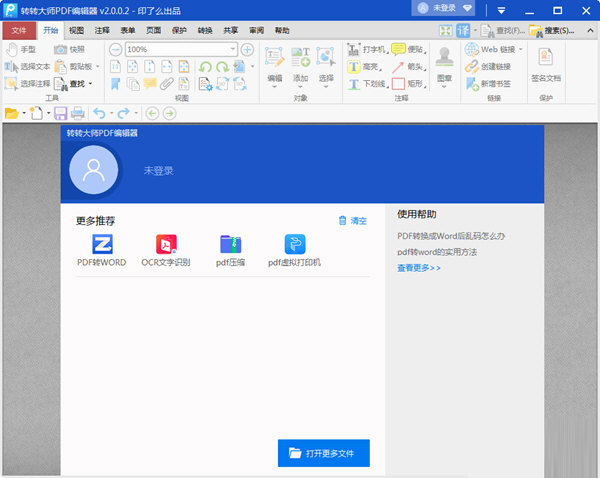Image resolution: width=600 pixels, height=478 pixels.
Task: Click the 打开更多文件 button
Action: (323, 453)
